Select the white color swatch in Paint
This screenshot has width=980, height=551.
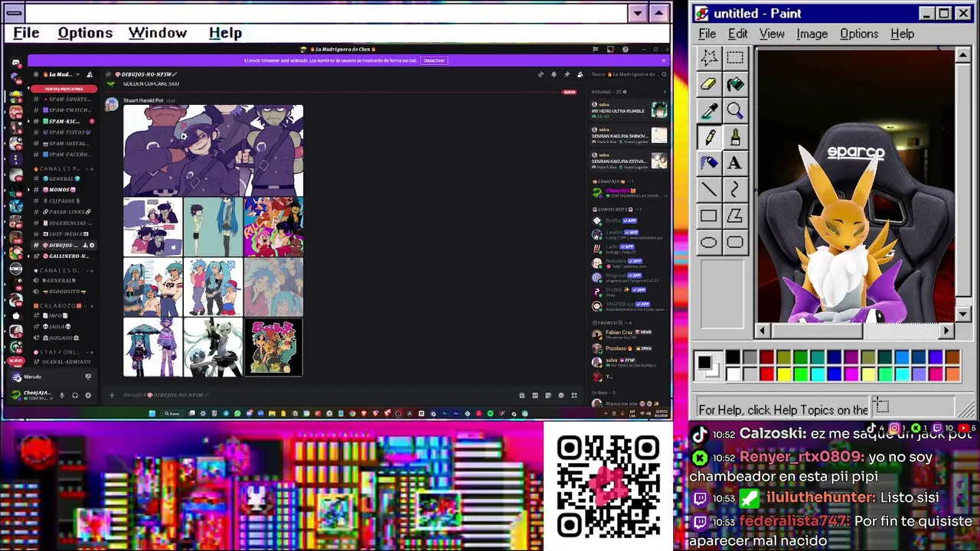(x=733, y=374)
